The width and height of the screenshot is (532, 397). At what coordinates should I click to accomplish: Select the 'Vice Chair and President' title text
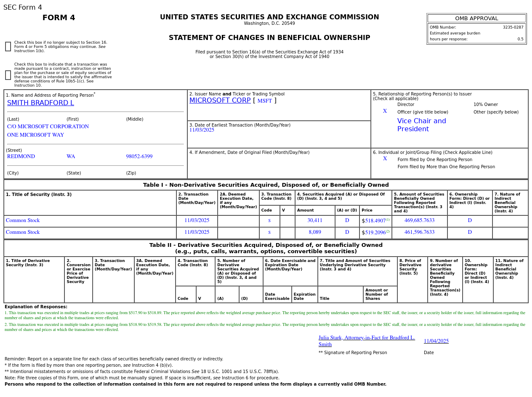pyautogui.click(x=421, y=125)
